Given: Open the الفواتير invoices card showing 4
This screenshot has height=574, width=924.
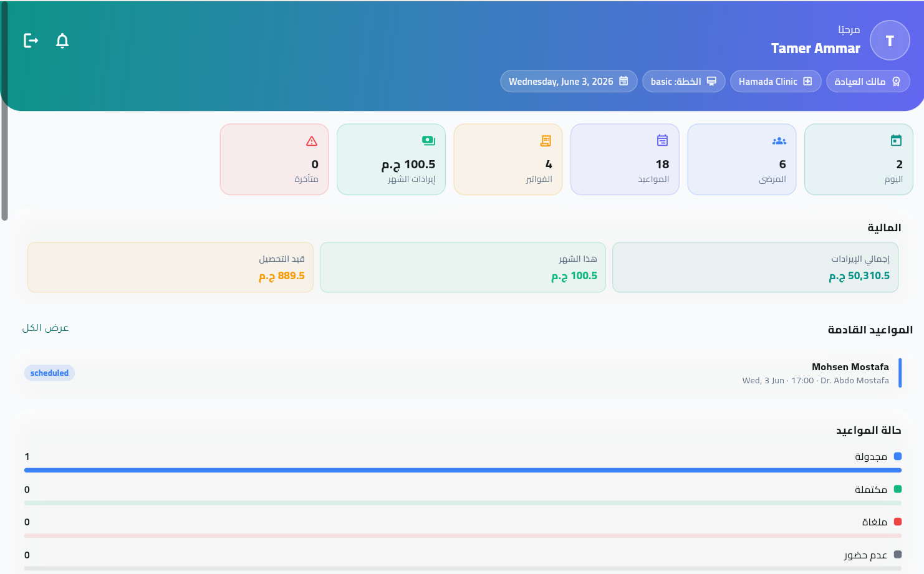Looking at the screenshot, I should pos(508,160).
